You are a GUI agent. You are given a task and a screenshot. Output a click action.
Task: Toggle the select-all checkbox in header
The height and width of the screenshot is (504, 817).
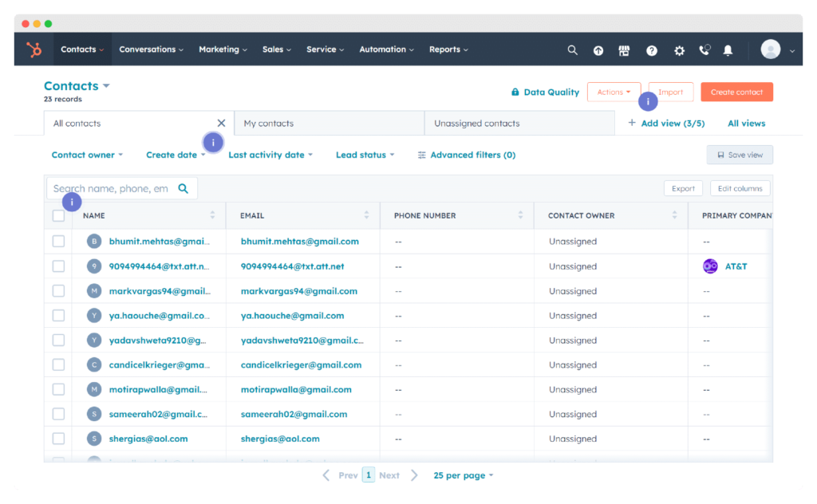[58, 215]
